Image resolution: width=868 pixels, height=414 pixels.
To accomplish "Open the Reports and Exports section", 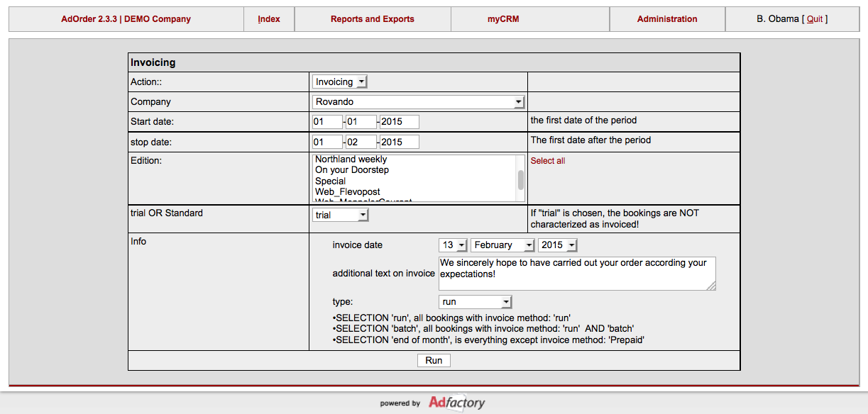I will 372,18.
